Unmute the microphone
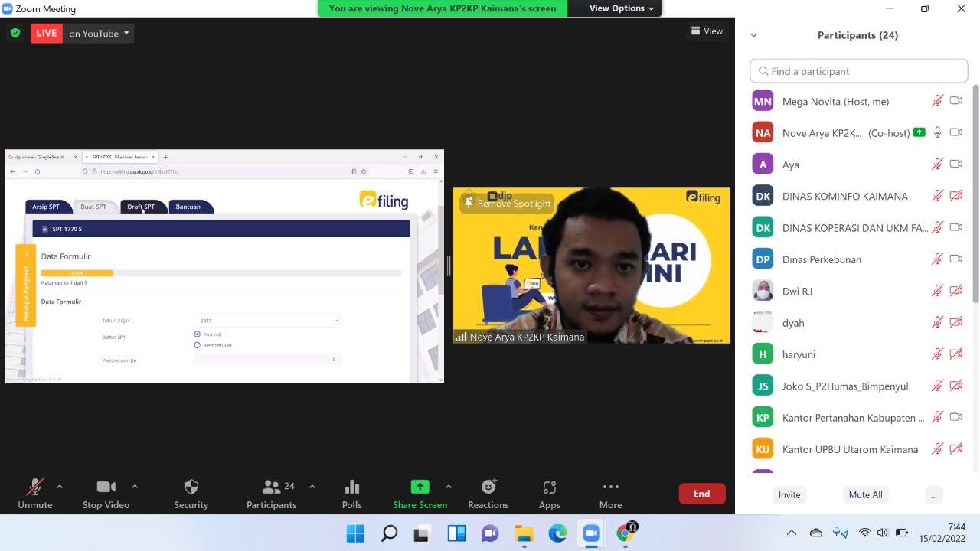Screen dimensions: 980x551 (35, 487)
